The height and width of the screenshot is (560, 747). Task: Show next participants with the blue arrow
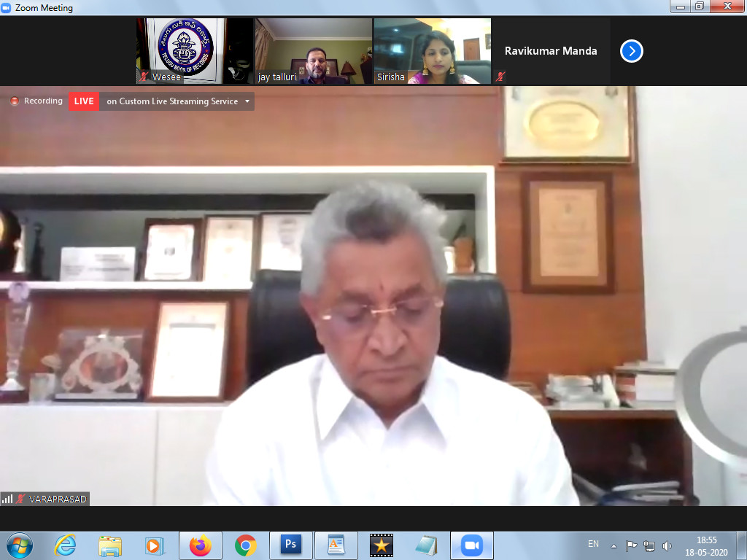tap(631, 51)
